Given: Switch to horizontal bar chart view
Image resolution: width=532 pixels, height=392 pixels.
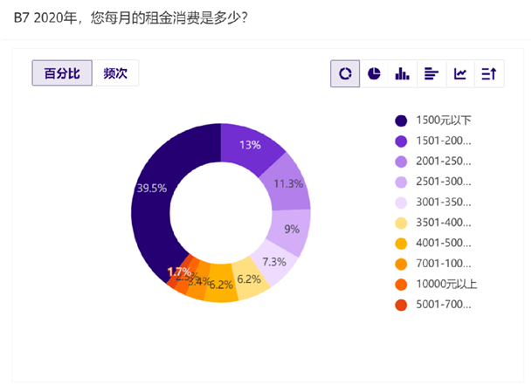Looking at the screenshot, I should point(432,73).
